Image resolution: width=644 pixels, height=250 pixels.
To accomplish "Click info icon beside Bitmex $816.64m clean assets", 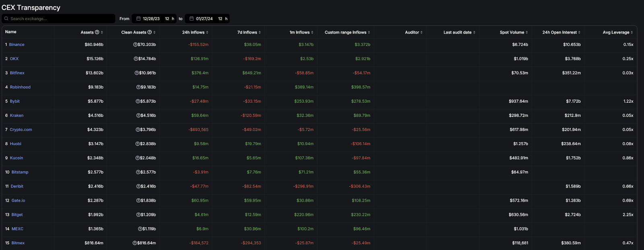I will pos(135,243).
